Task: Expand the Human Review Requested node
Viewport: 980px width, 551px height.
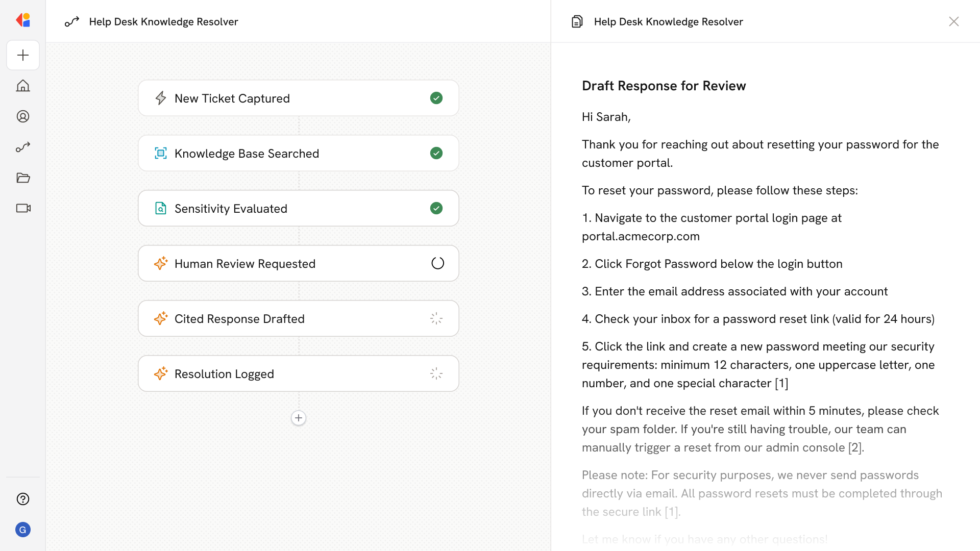Action: [x=299, y=263]
